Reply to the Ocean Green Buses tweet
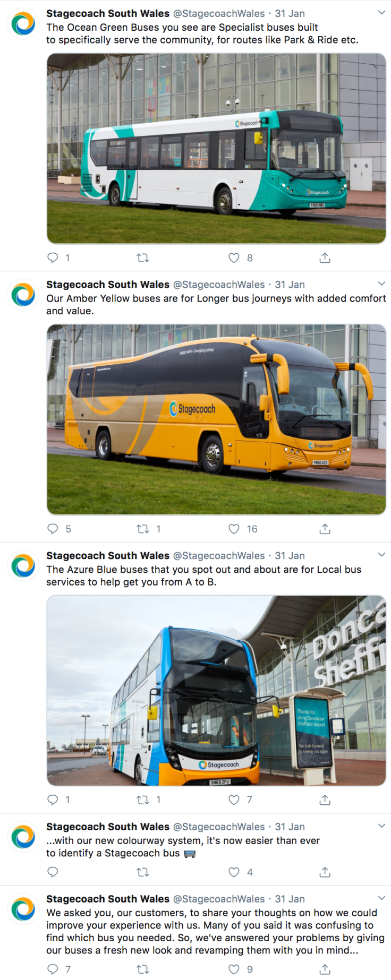This screenshot has height=980, width=391. (53, 258)
